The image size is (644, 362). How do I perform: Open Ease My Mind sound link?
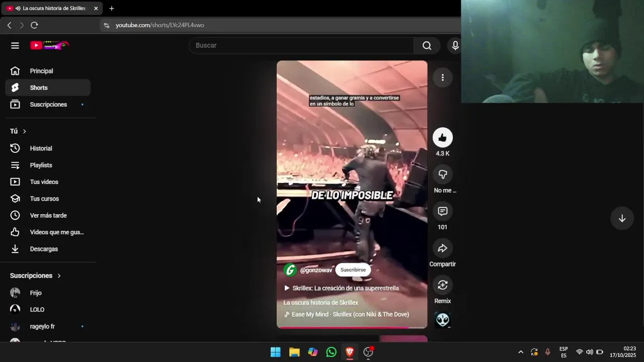(347, 314)
